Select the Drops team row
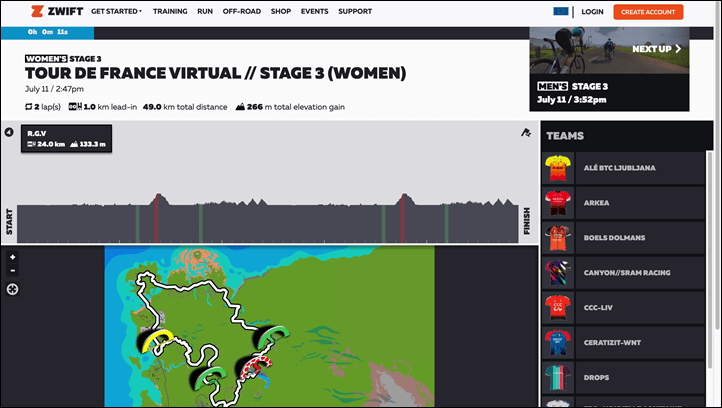The height and width of the screenshot is (408, 722). pyautogui.click(x=623, y=378)
